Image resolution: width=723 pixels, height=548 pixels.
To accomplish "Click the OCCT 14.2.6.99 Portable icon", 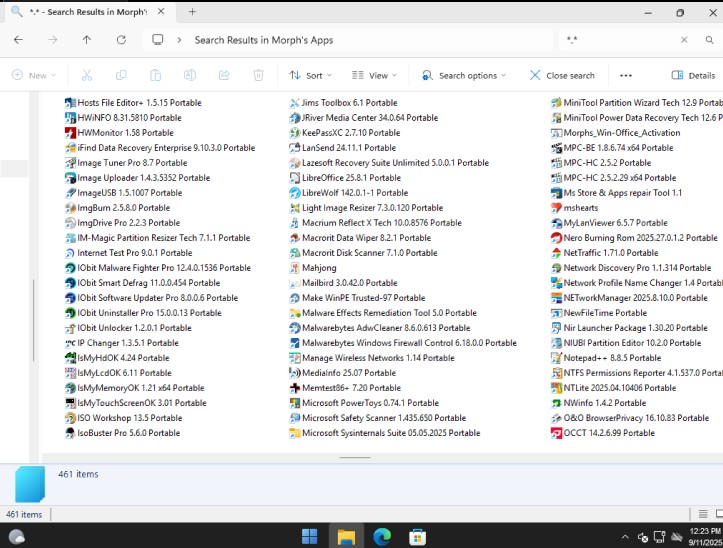I will tap(557, 433).
